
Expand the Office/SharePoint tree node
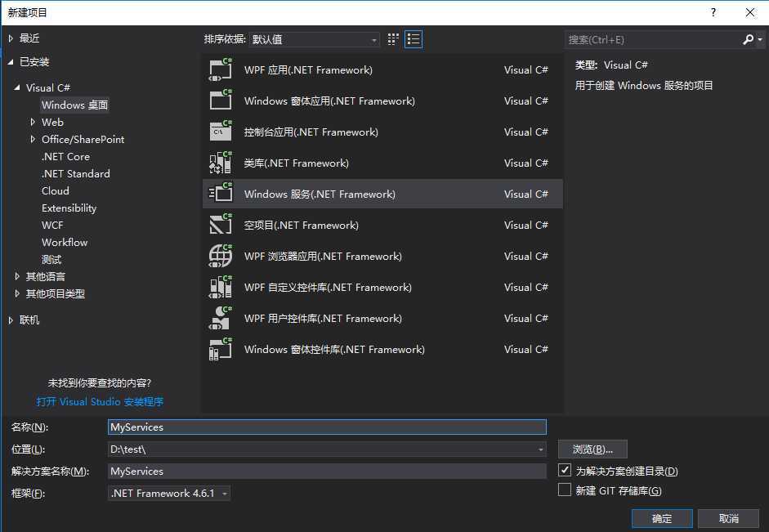tap(33, 139)
